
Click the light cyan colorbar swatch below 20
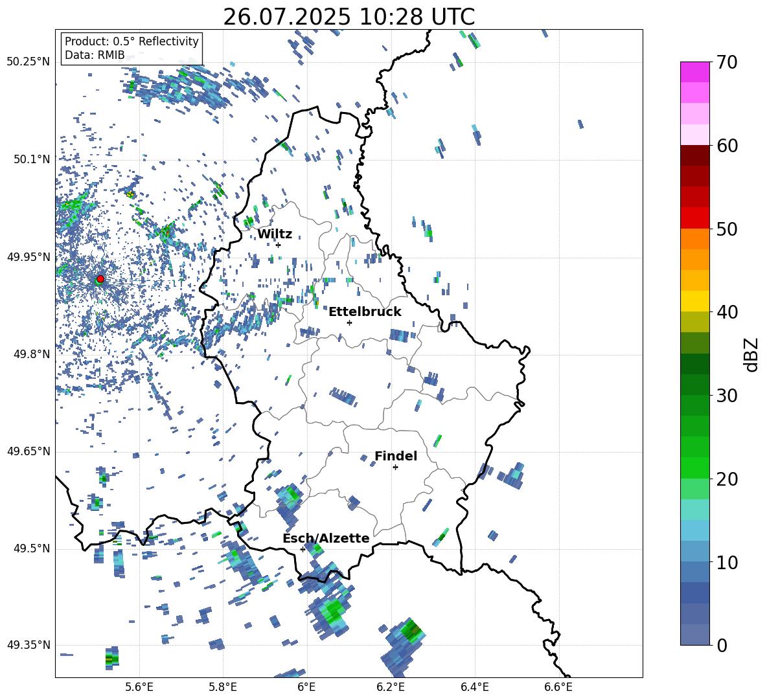click(x=694, y=510)
